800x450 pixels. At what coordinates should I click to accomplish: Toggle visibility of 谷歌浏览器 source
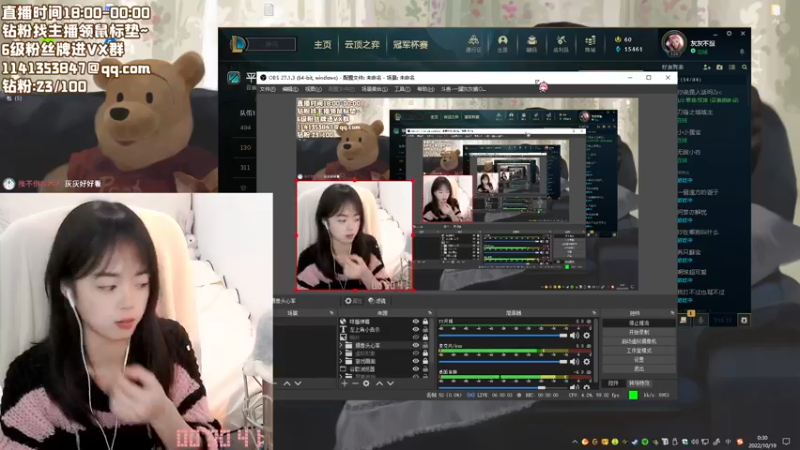(415, 369)
